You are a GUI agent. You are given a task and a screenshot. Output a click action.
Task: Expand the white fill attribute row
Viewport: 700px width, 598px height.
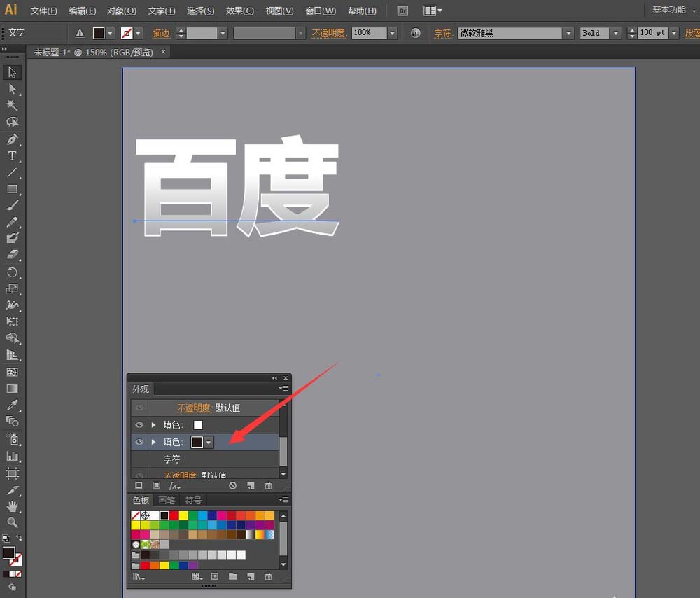[x=154, y=425]
